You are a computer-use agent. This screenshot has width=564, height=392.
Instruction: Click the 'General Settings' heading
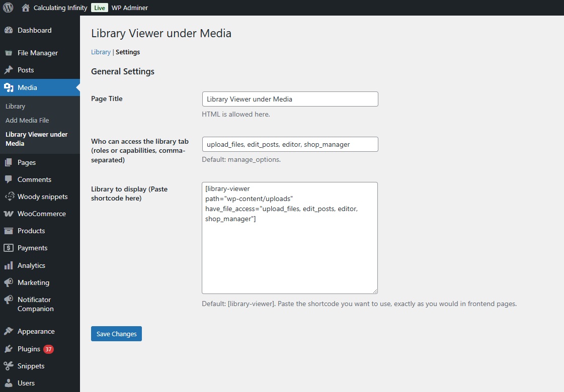123,71
